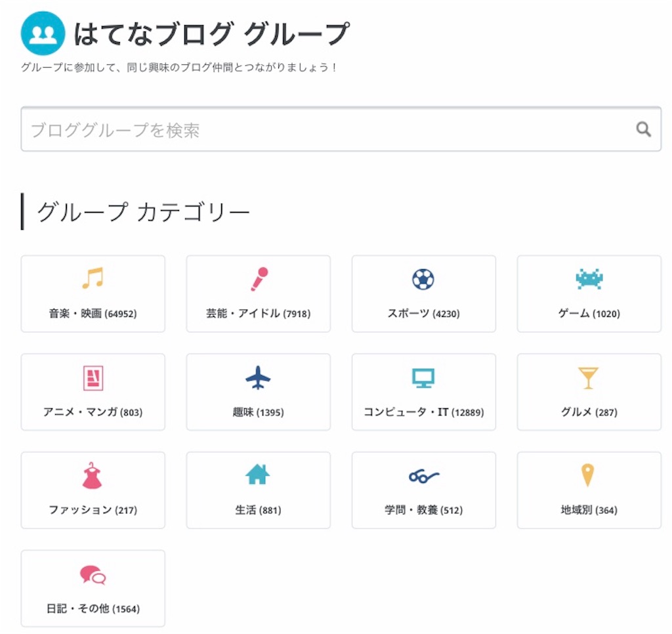Focus the ブロググループを検索 search field
Screen dimensions: 672x634
coord(341,129)
